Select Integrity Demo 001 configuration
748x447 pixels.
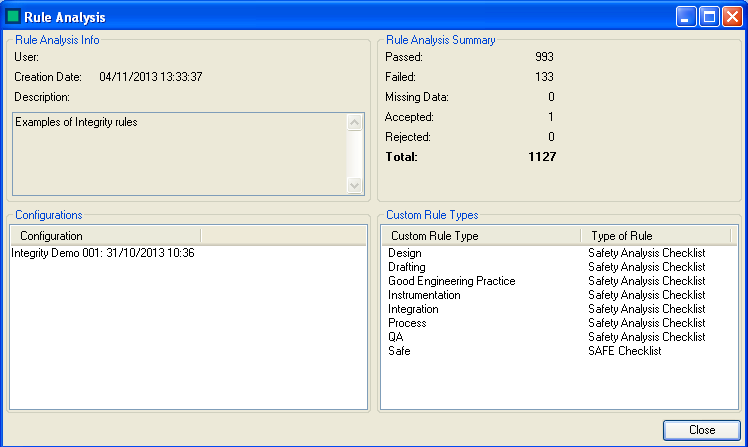coord(103,254)
